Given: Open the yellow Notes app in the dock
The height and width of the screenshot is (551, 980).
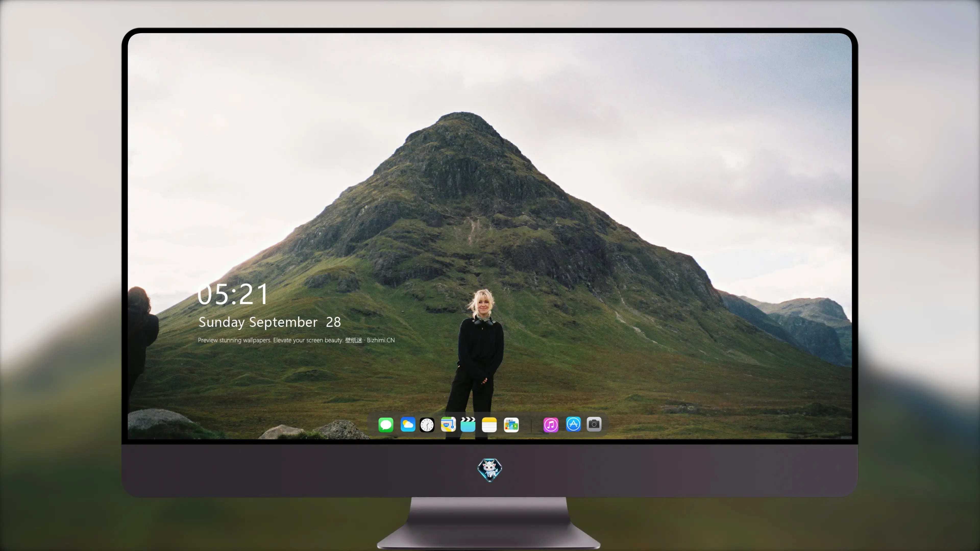Looking at the screenshot, I should [x=489, y=425].
